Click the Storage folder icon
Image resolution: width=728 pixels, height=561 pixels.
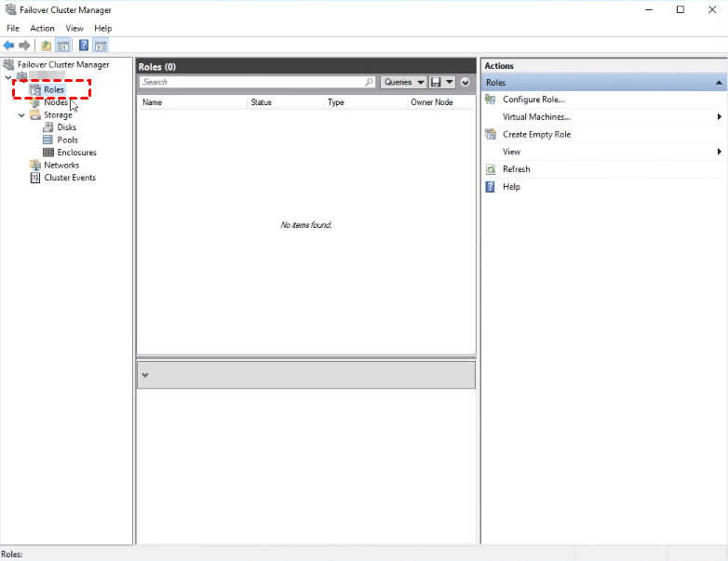35,114
